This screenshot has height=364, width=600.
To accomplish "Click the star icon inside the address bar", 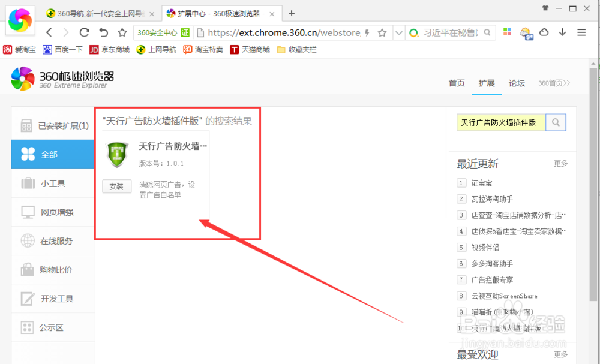I will pyautogui.click(x=382, y=33).
